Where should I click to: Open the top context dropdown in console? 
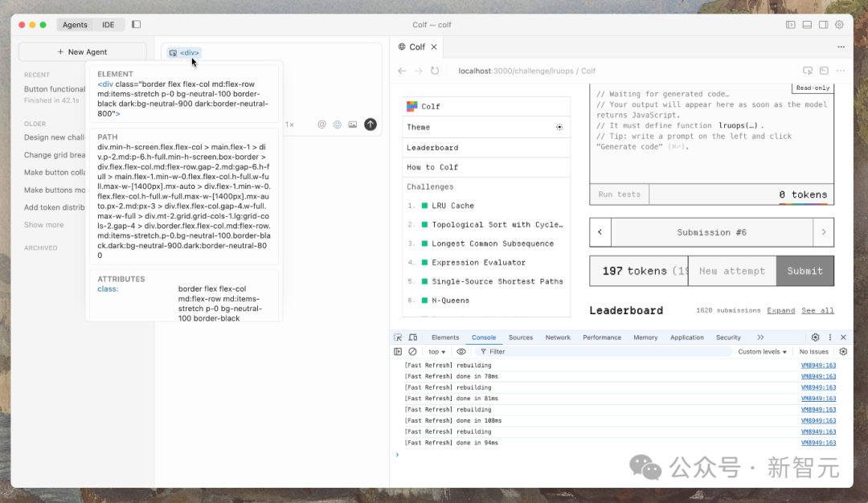pos(436,352)
